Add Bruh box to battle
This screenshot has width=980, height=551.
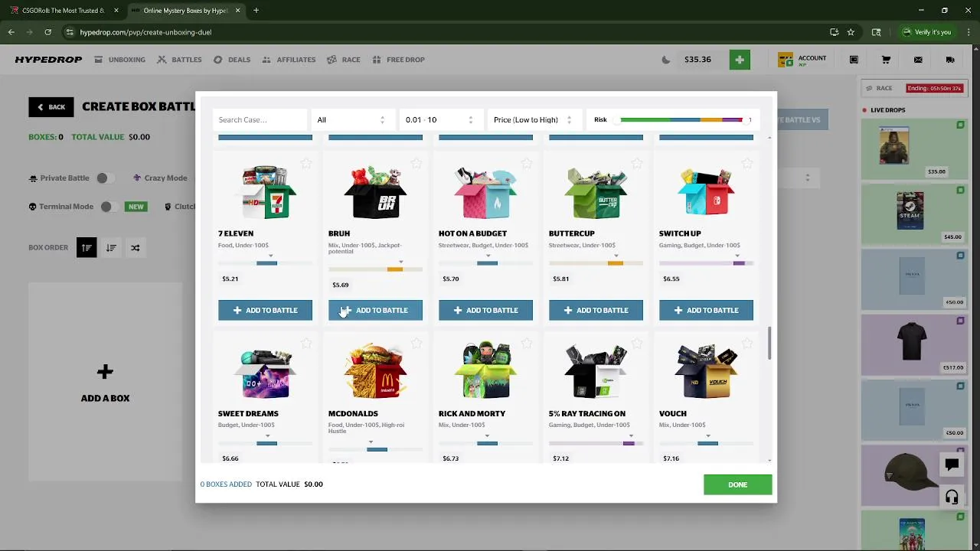(375, 310)
